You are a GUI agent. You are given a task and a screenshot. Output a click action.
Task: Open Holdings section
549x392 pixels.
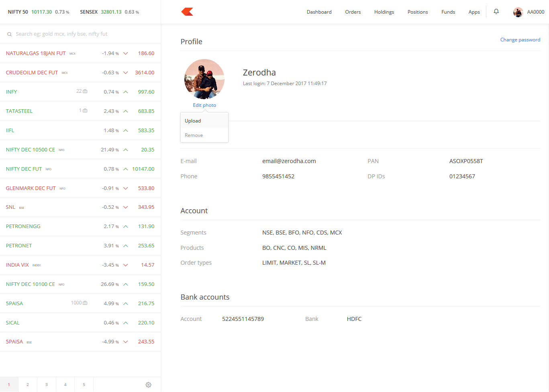tap(384, 12)
